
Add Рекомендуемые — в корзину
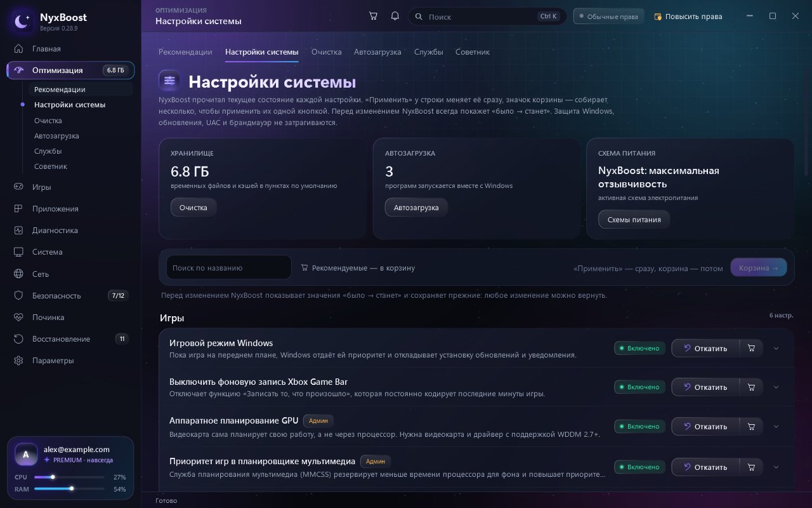pyautogui.click(x=358, y=268)
